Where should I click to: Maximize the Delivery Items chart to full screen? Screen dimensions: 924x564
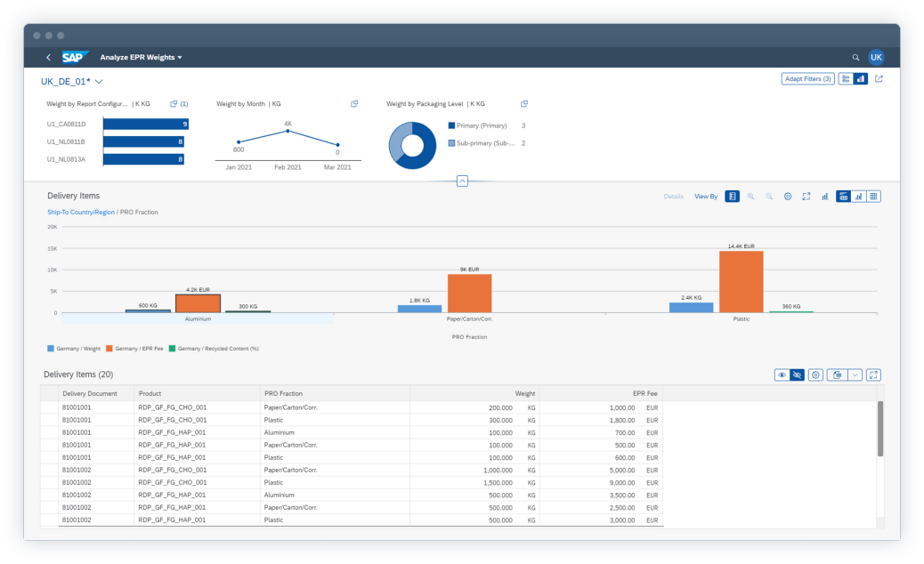806,196
